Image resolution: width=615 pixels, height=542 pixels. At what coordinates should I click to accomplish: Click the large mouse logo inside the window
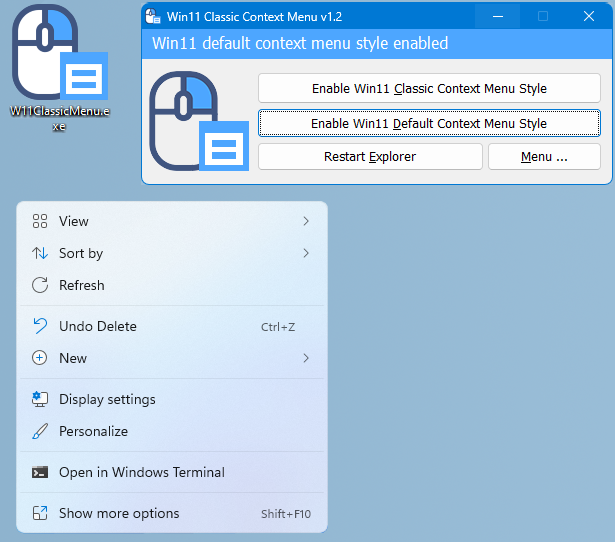pos(199,121)
